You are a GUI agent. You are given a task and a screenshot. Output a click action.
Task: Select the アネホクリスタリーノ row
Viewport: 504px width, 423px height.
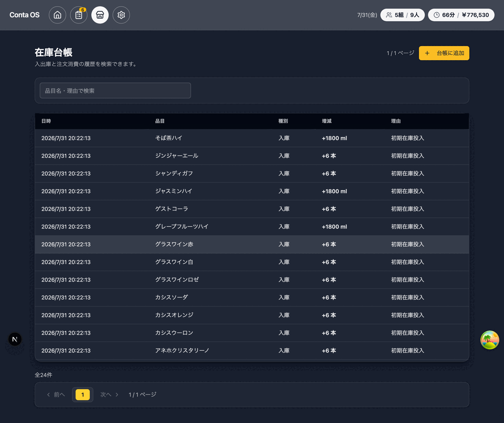pos(252,351)
